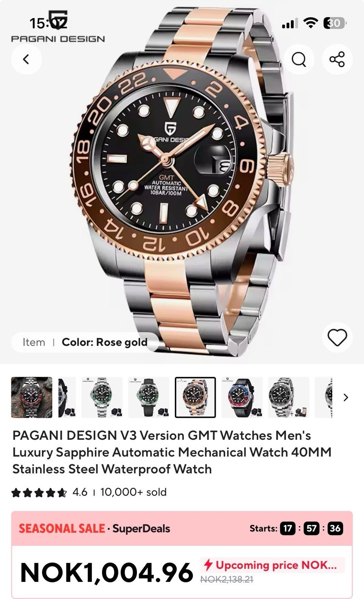Select the black bezel steel watch thumbnail
Screen dimensions: 364x599
(x=289, y=397)
